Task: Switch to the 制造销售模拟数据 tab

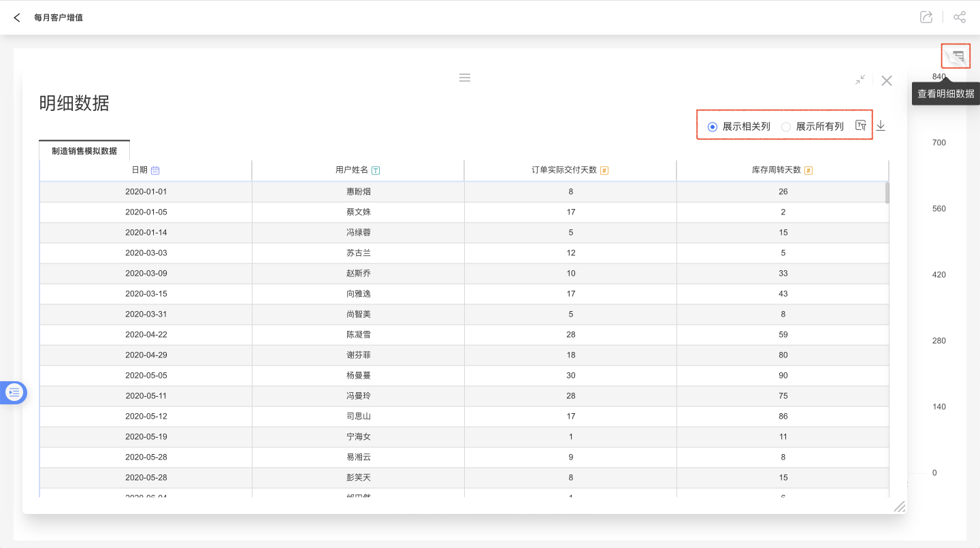Action: pos(84,151)
